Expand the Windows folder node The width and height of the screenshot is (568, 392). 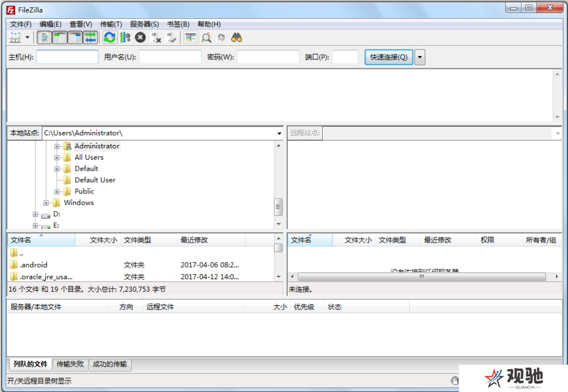46,203
